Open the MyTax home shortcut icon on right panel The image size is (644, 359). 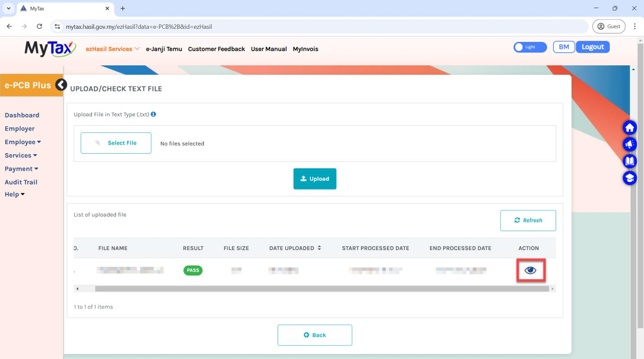tap(629, 127)
